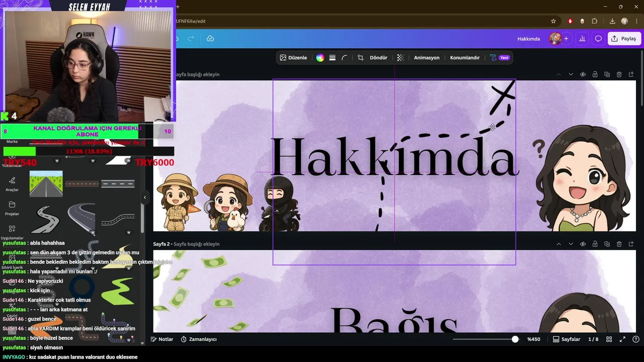Open the Projeler projects tab
The height and width of the screenshot is (362, 644).
click(x=12, y=208)
